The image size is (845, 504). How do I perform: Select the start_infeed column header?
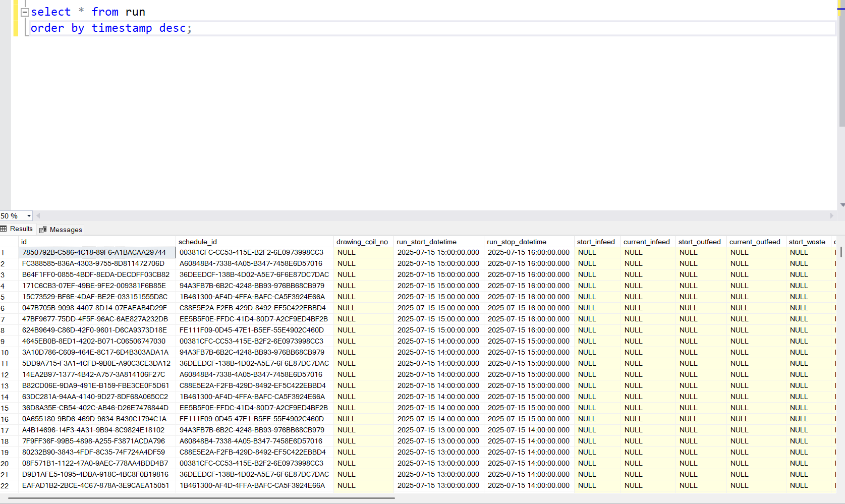point(598,242)
